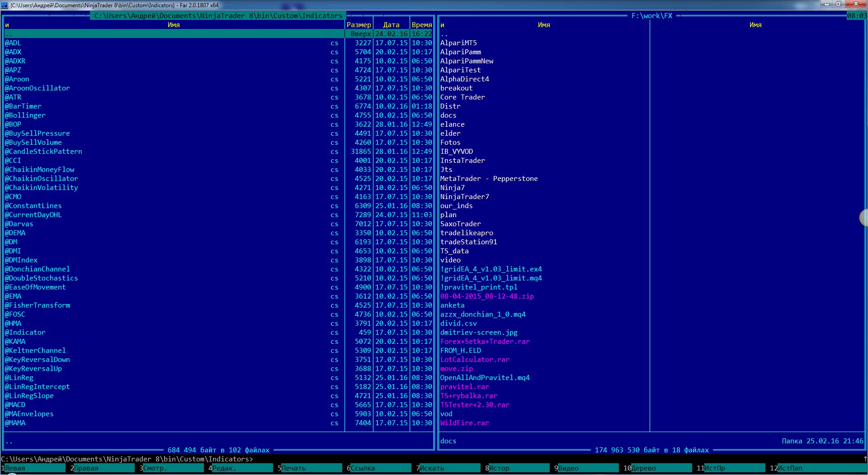The height and width of the screenshot is (475, 868).
Task: Click the left panel Indicators path title
Action: click(x=218, y=16)
